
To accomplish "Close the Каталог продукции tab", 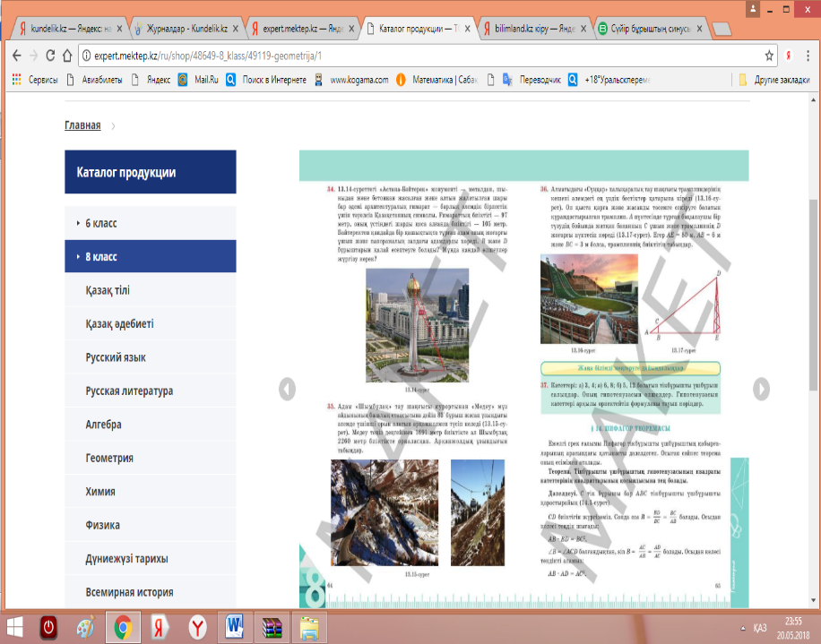I will [x=467, y=29].
